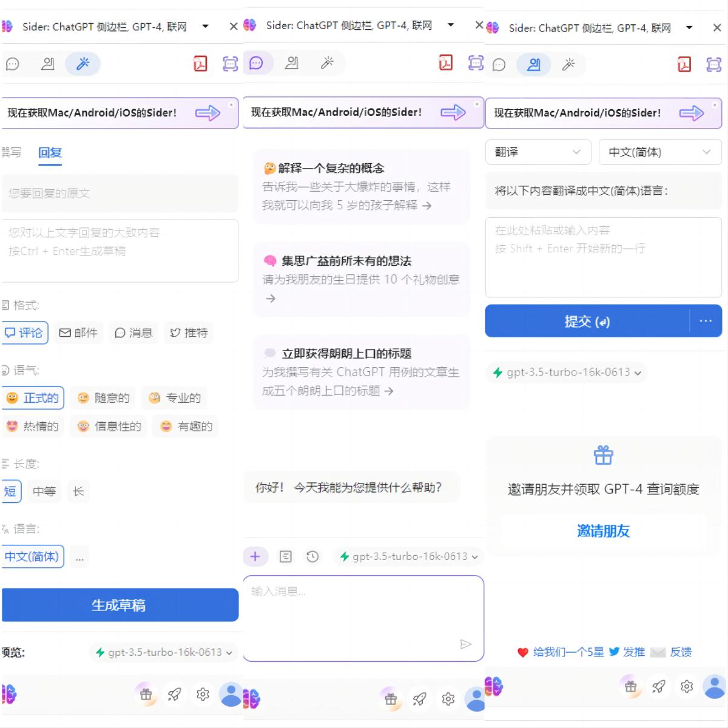The height and width of the screenshot is (728, 728).
Task: Open chat icon in right panel
Action: click(x=499, y=65)
